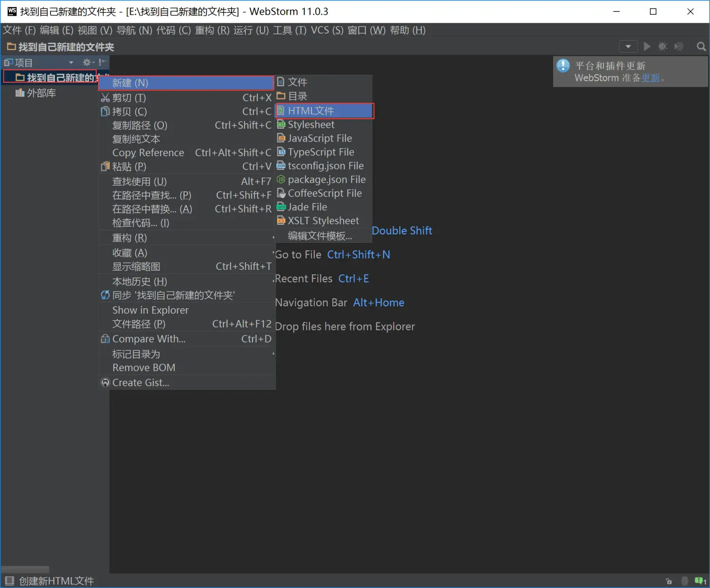This screenshot has width=710, height=588.
Task: Choose 收藏 (A) menu entry
Action: point(187,253)
